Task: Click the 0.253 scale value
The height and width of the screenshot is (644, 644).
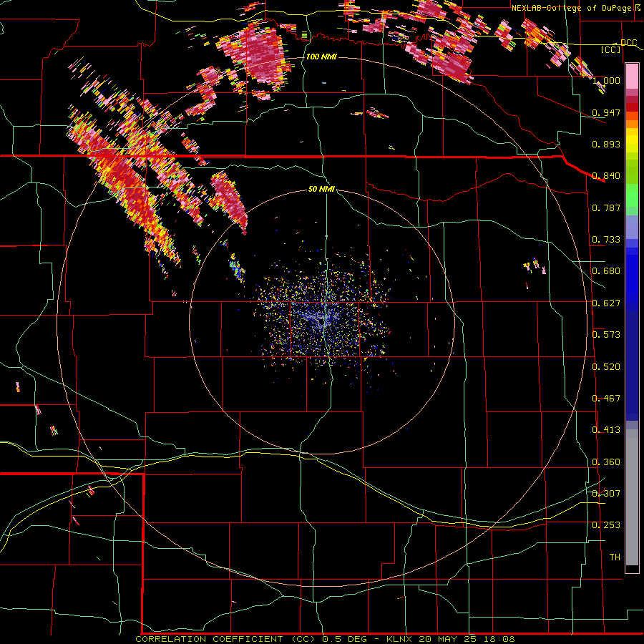Action: (606, 525)
